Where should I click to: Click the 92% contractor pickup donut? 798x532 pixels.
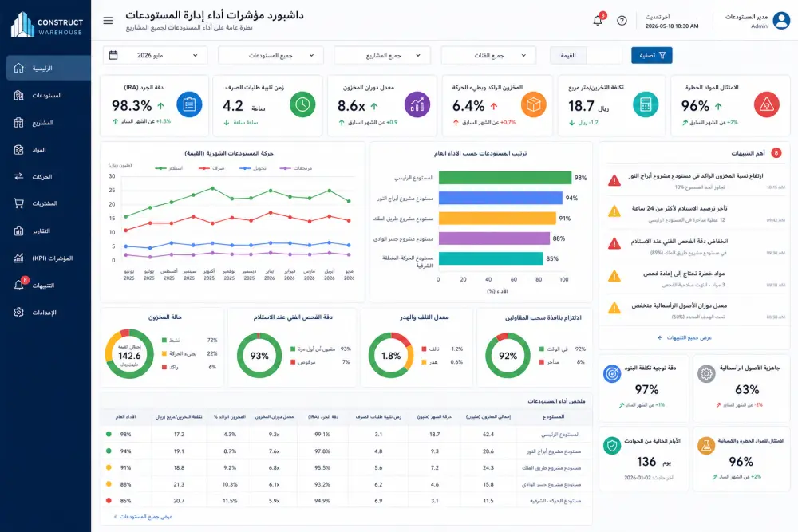(x=508, y=356)
